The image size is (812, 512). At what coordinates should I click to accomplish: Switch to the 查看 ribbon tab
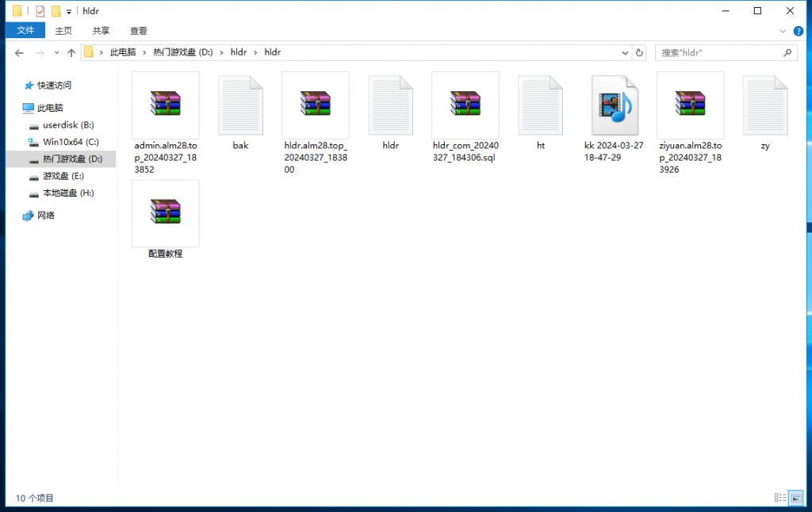(138, 31)
